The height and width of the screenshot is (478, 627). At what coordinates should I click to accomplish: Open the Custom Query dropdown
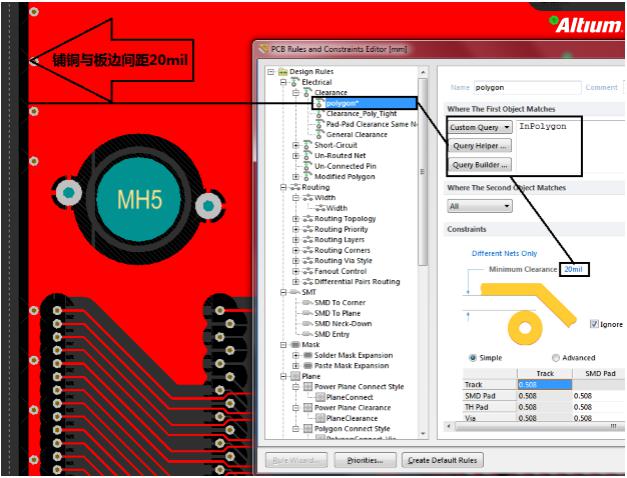(480, 127)
